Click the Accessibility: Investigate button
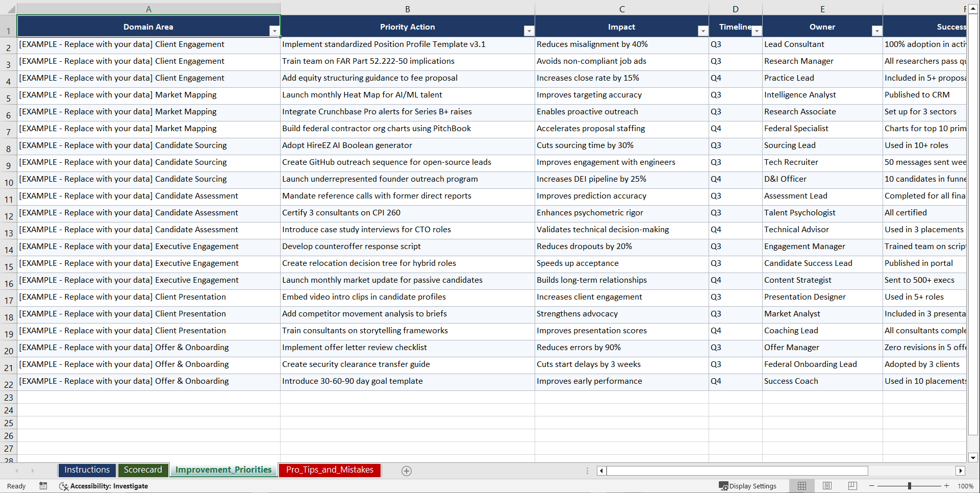 [104, 486]
